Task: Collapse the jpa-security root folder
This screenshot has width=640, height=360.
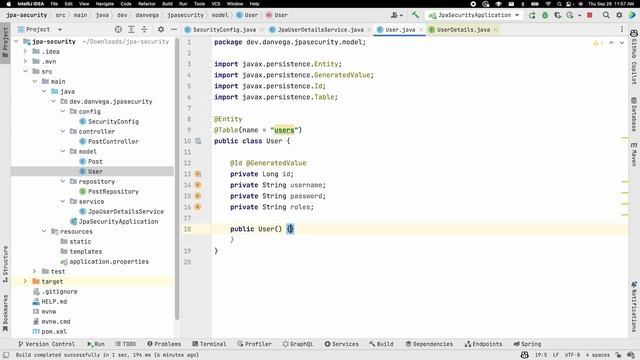Action: tap(16, 42)
